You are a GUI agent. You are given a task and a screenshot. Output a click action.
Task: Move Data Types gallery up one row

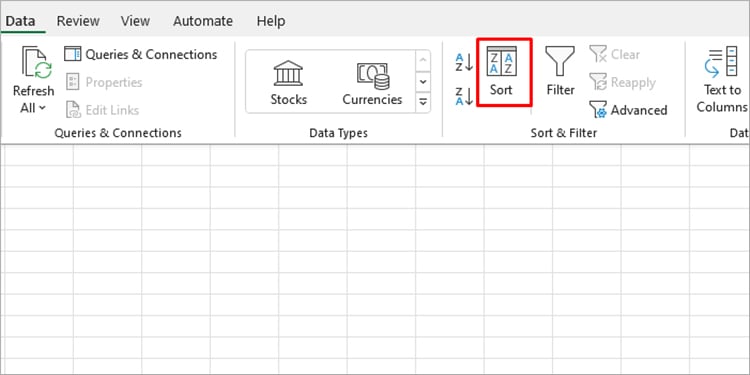tap(423, 61)
